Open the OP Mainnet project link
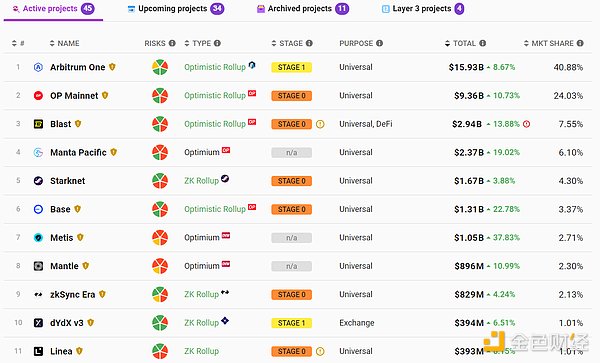Viewport: 600px width, 363px height. [x=74, y=96]
